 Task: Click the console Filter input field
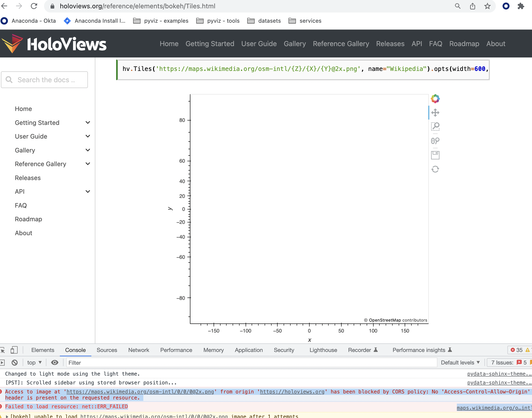point(252,362)
